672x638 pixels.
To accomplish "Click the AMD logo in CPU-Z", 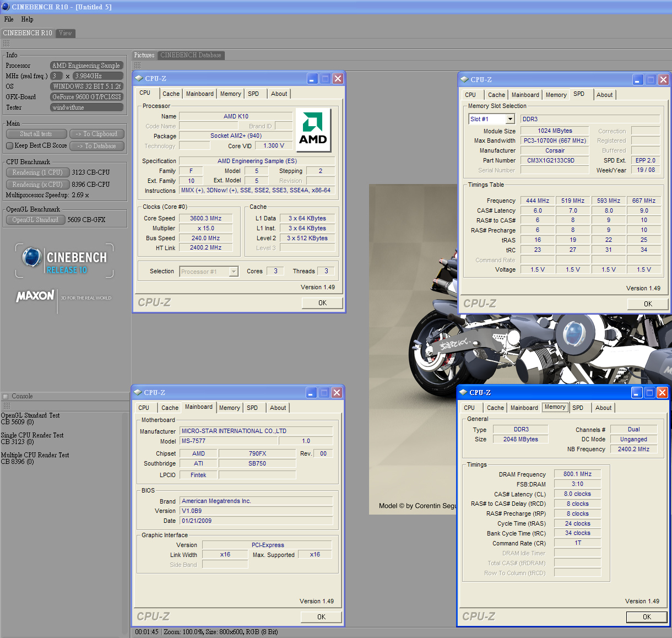I will point(313,129).
